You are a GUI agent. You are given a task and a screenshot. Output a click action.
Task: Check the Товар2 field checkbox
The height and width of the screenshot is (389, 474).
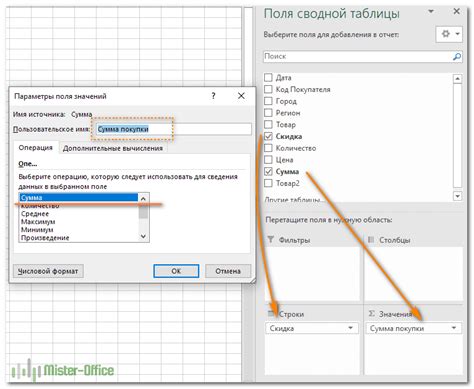(268, 183)
